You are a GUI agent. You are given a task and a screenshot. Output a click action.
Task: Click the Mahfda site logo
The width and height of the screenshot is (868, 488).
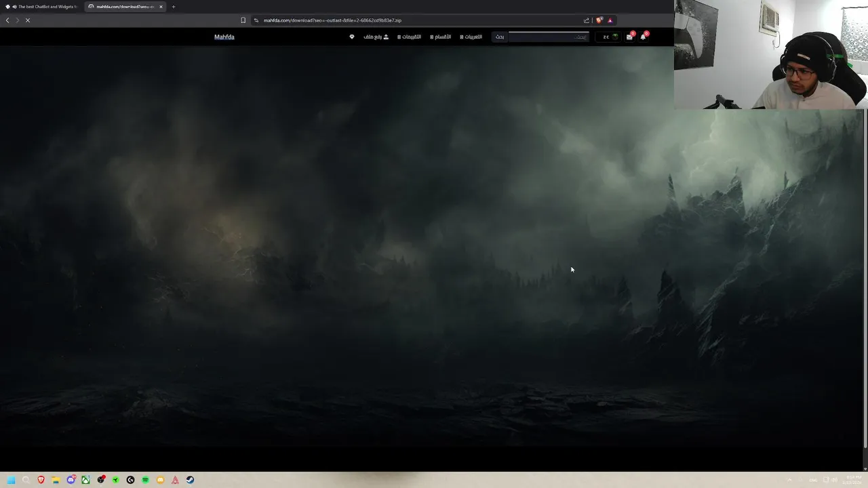pyautogui.click(x=224, y=37)
